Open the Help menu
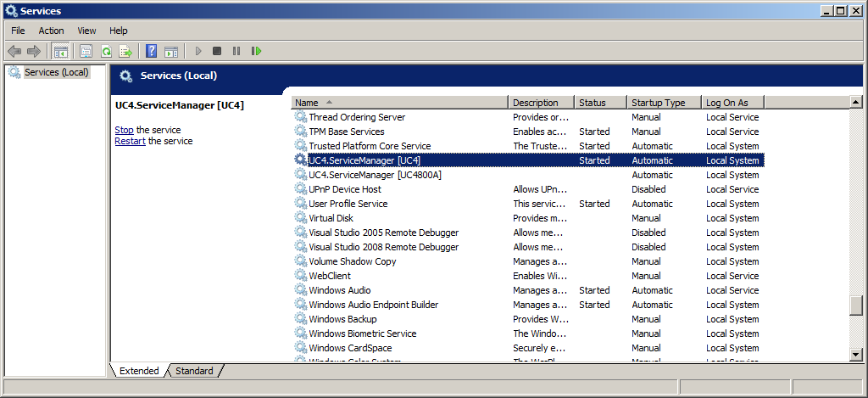This screenshot has height=398, width=868. tap(119, 31)
